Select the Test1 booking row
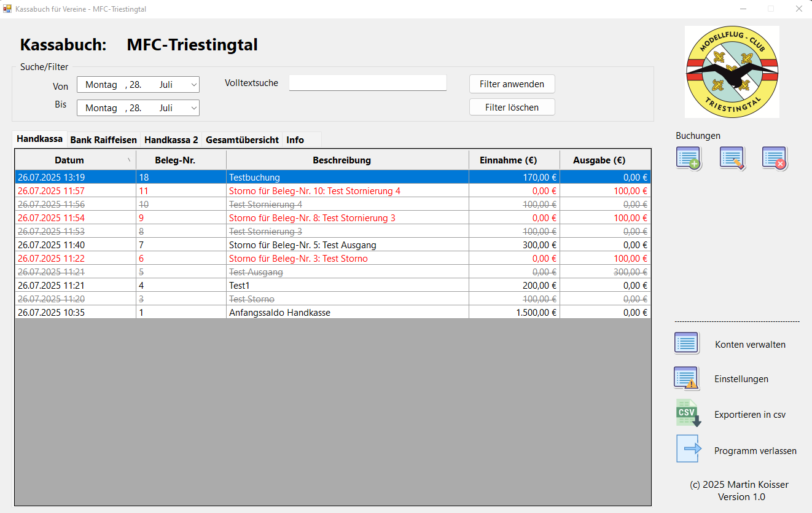 [x=279, y=286]
